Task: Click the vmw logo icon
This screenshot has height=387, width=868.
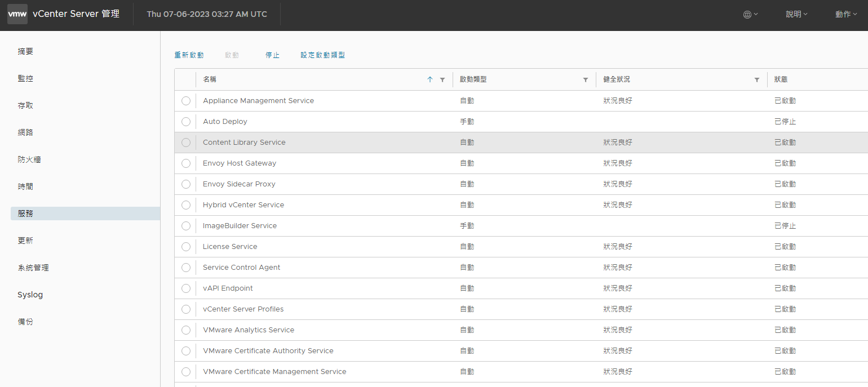Action: pyautogui.click(x=17, y=14)
